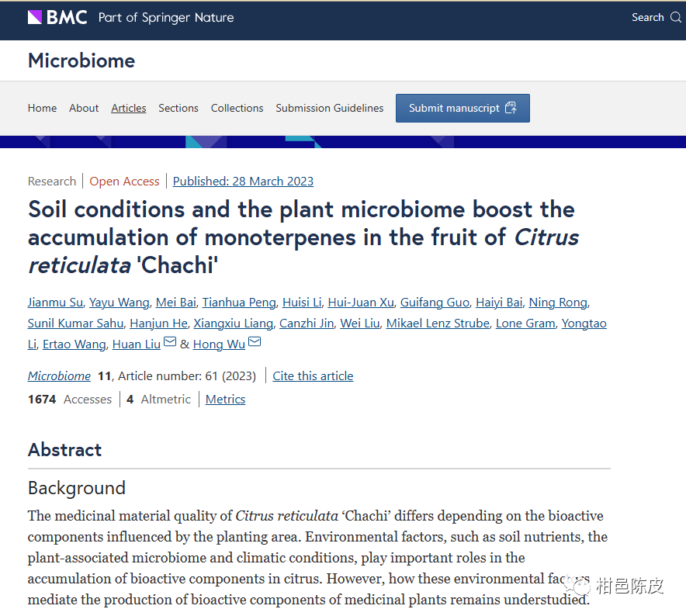This screenshot has height=616, width=686.
Task: View the article Metrics link
Action: tap(225, 399)
